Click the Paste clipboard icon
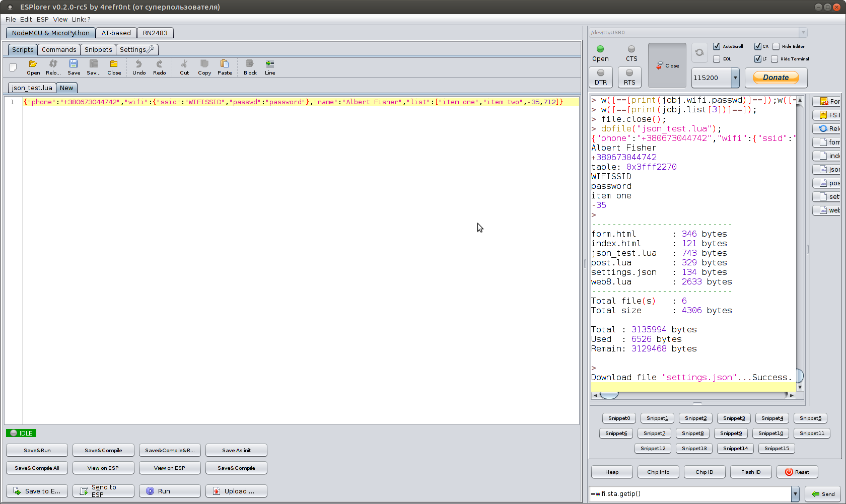 [225, 64]
